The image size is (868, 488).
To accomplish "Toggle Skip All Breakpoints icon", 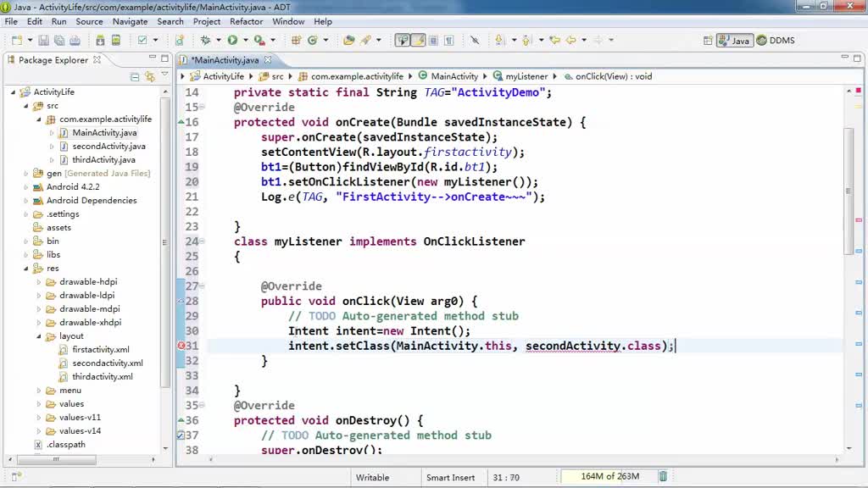I will [x=475, y=41].
